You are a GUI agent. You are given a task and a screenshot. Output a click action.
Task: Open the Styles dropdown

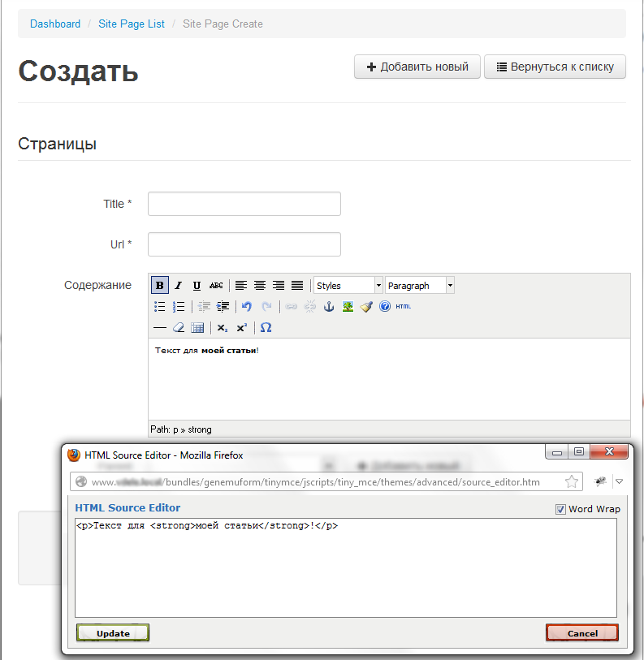point(348,286)
